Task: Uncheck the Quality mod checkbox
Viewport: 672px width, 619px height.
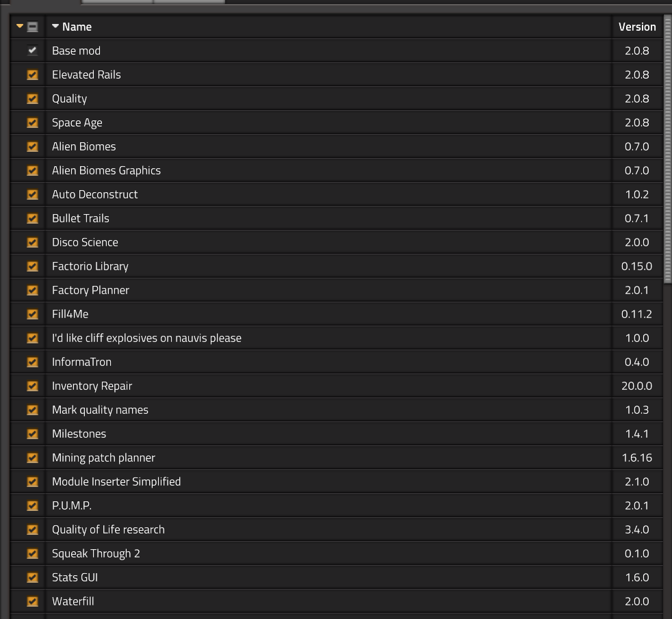Action: 33,98
